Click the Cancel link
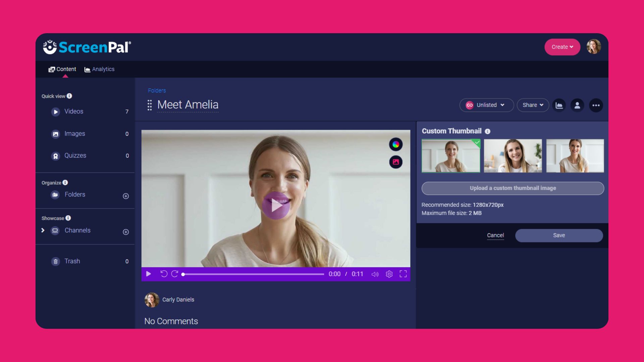The image size is (644, 362). point(495,235)
